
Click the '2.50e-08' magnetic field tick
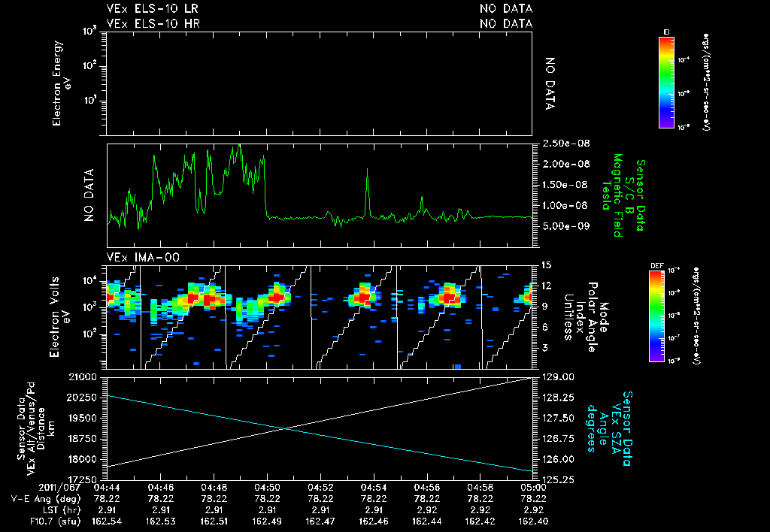pos(566,144)
